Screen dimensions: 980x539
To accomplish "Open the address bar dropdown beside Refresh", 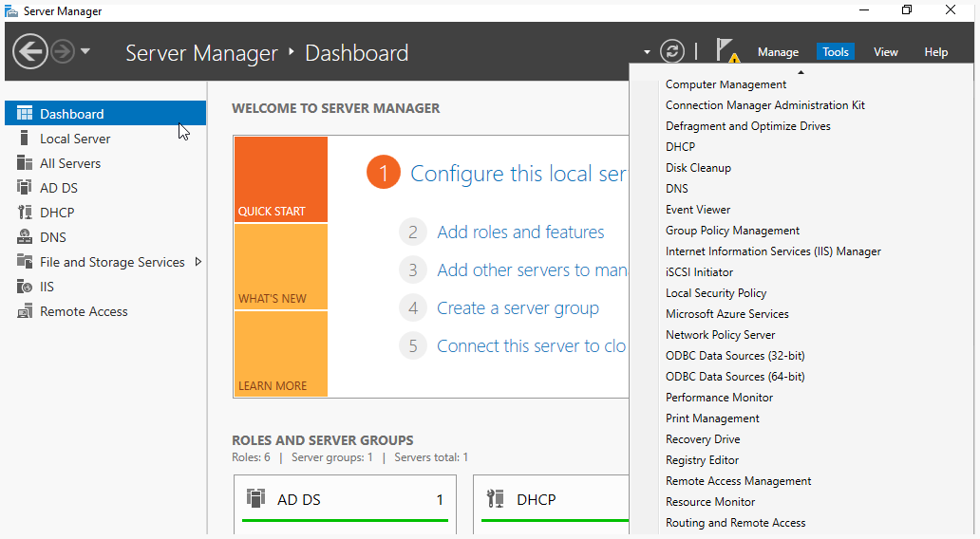I will click(x=647, y=52).
